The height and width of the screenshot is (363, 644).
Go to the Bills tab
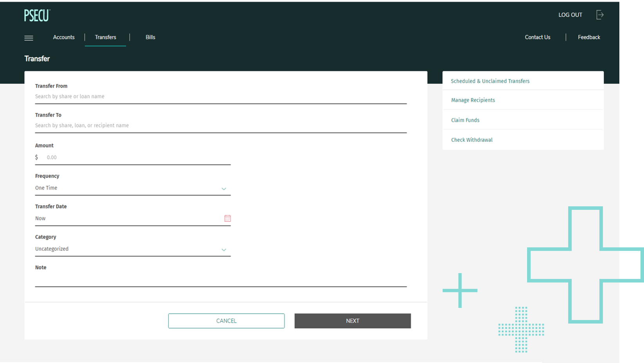[x=150, y=37]
